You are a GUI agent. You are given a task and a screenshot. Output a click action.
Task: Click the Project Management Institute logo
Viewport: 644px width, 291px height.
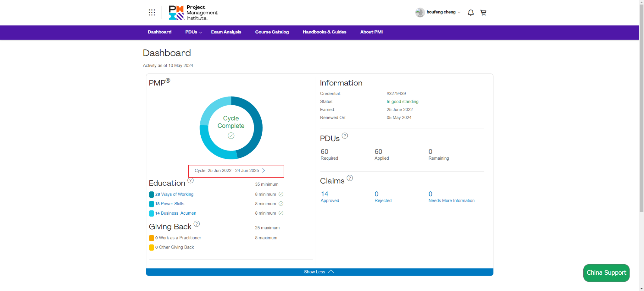[193, 13]
